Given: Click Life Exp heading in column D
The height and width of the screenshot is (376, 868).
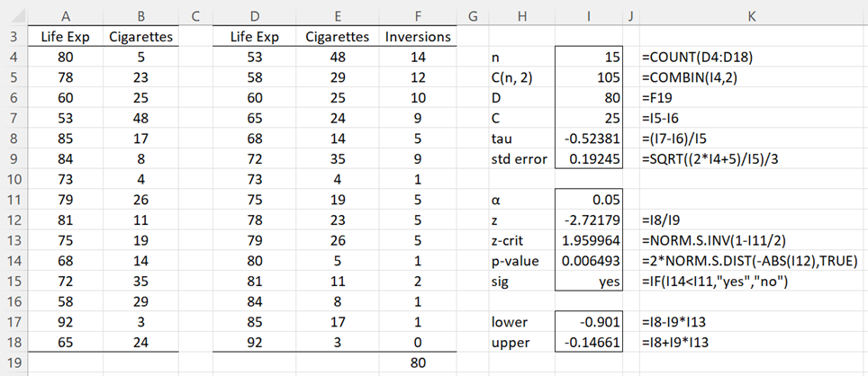Looking at the screenshot, I should point(254,37).
